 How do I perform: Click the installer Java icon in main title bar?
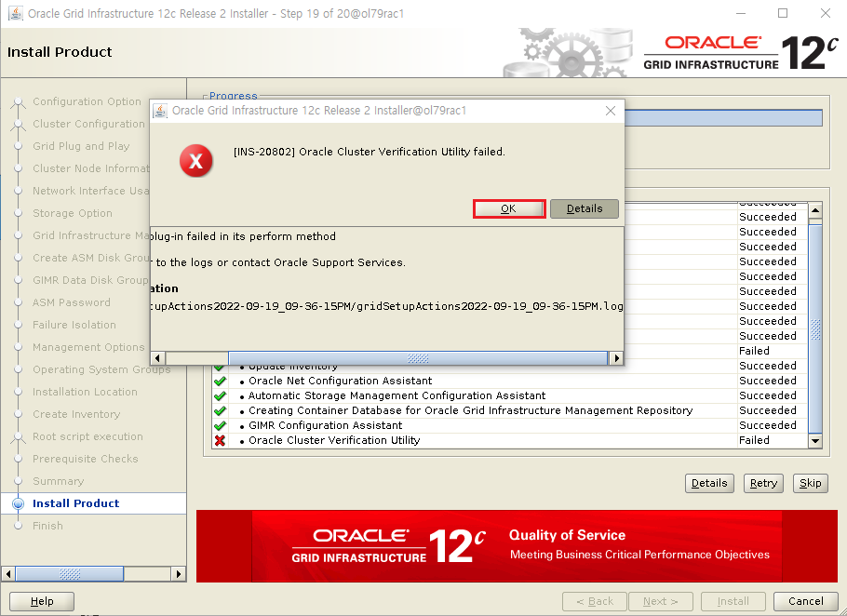[x=16, y=14]
